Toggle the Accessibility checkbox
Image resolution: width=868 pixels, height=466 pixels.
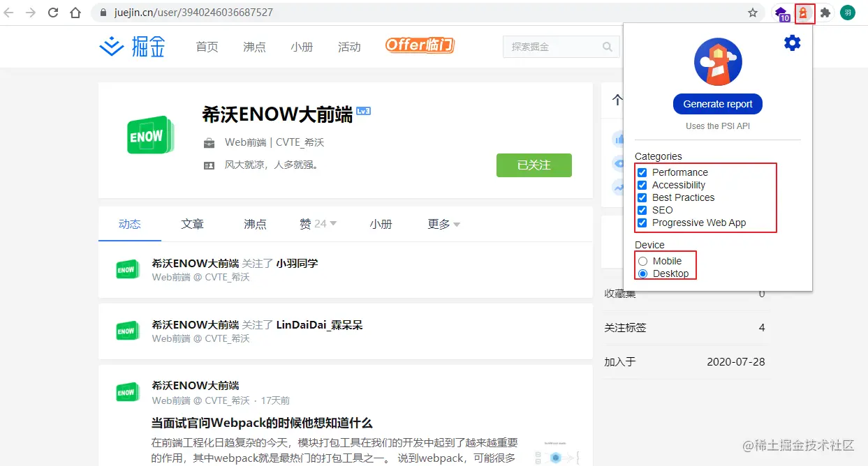pos(642,185)
